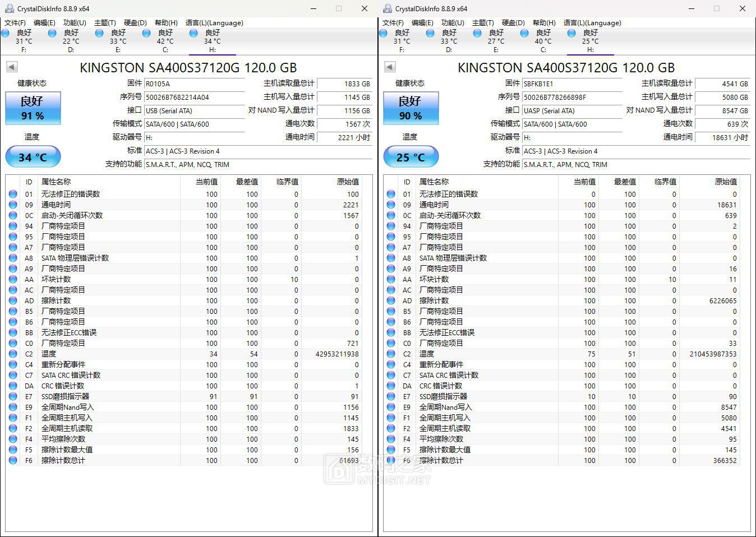Open 主题(T) menu in left window
The image size is (756, 537).
[x=105, y=23]
